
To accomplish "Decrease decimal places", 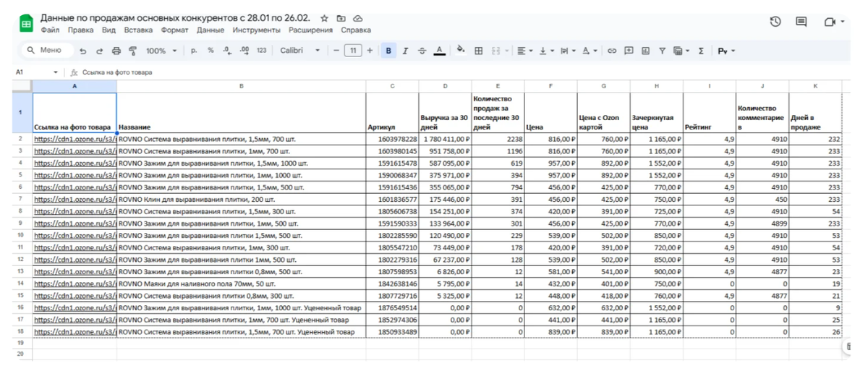I will 227,51.
